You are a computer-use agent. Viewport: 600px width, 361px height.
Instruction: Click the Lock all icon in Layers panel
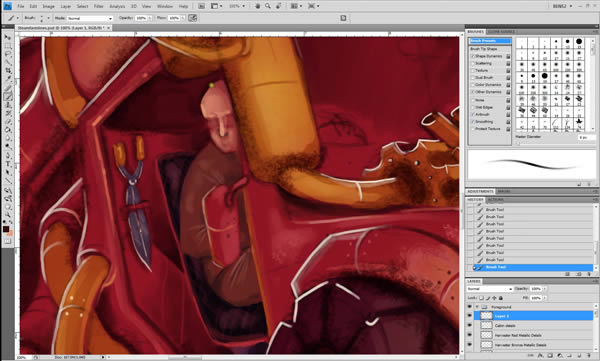(x=501, y=298)
